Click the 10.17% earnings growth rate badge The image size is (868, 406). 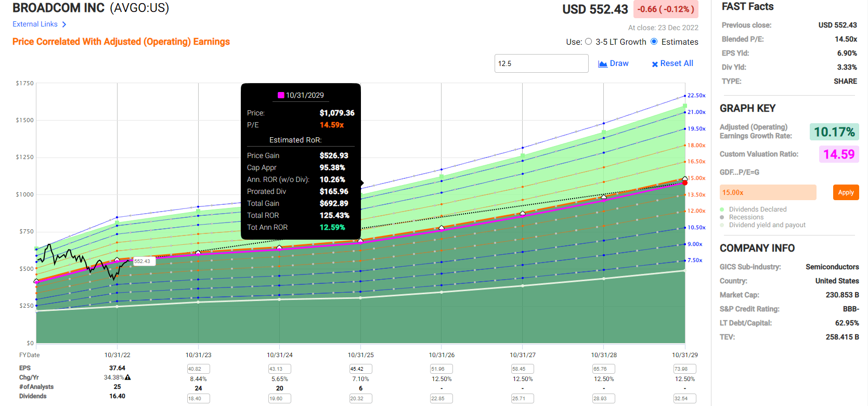pyautogui.click(x=834, y=132)
